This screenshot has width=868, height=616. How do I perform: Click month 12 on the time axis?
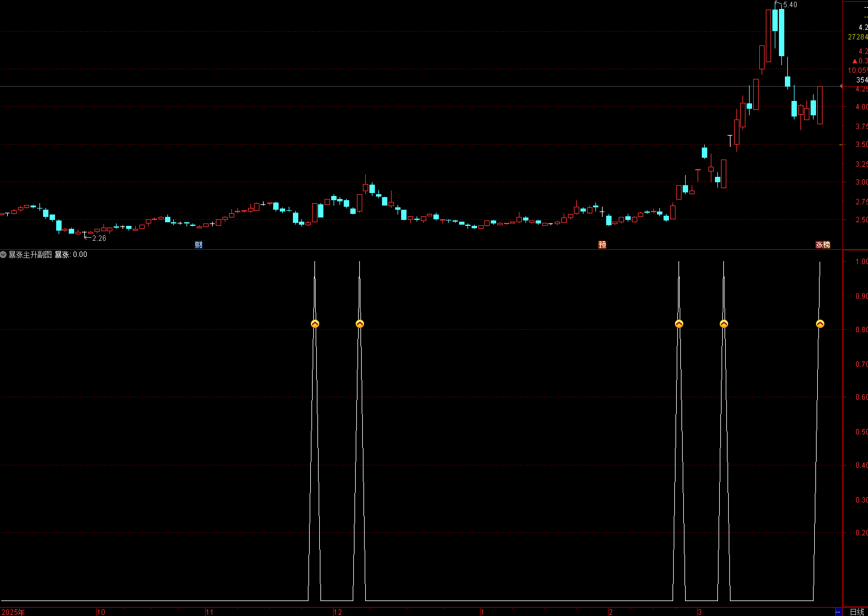(x=338, y=612)
